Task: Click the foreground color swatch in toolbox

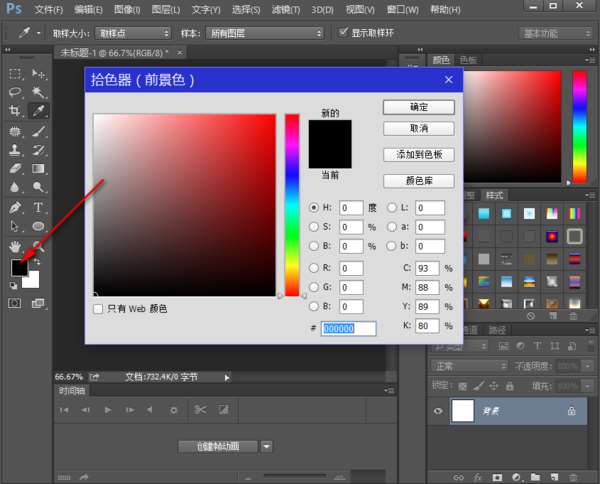Action: (19, 267)
